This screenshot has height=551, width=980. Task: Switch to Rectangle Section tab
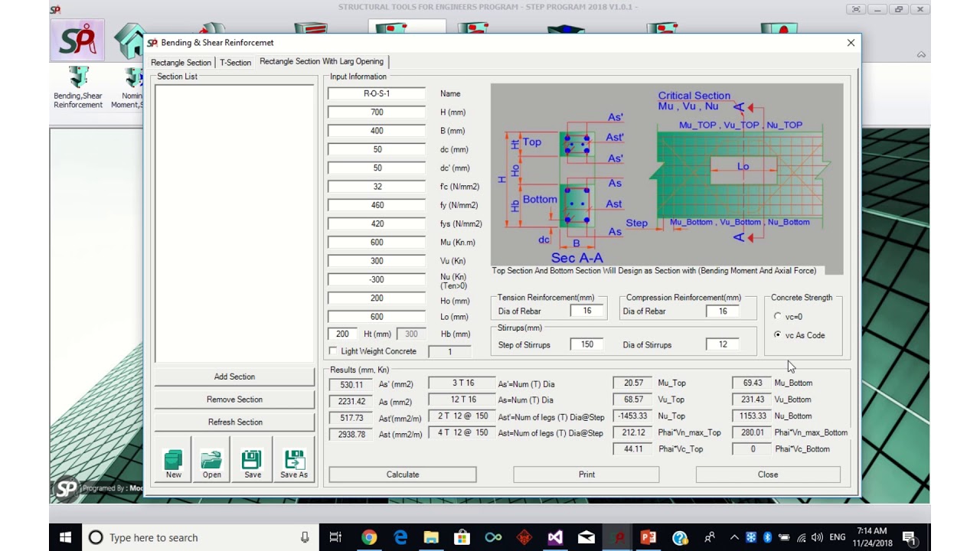[181, 63]
